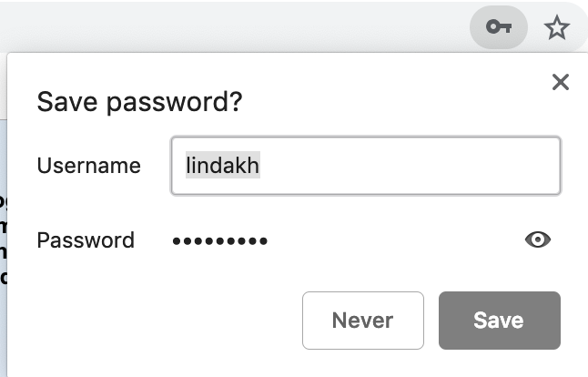Click the Username label
Viewport: 588px width, 377px height.
click(x=88, y=166)
